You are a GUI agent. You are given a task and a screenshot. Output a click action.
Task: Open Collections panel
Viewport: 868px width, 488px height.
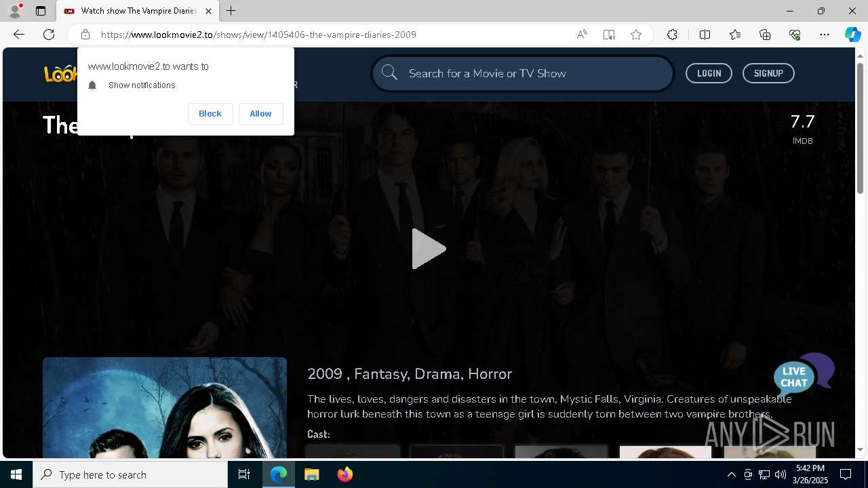tap(765, 35)
